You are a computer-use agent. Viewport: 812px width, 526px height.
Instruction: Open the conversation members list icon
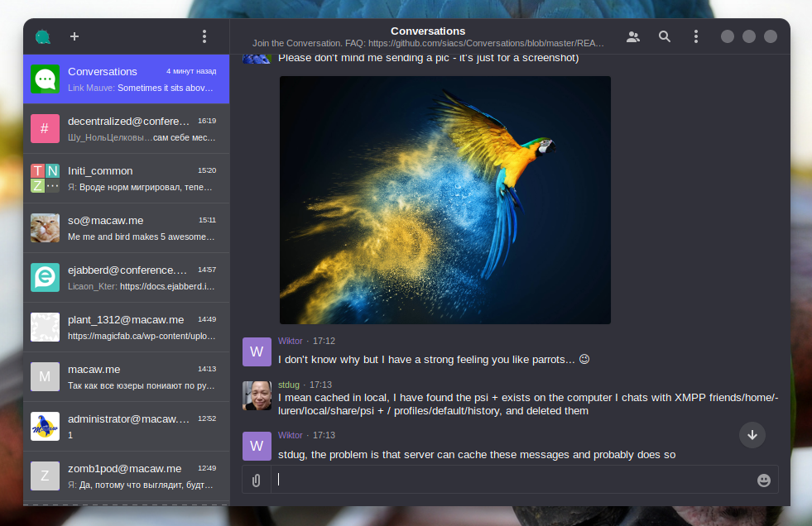click(633, 36)
